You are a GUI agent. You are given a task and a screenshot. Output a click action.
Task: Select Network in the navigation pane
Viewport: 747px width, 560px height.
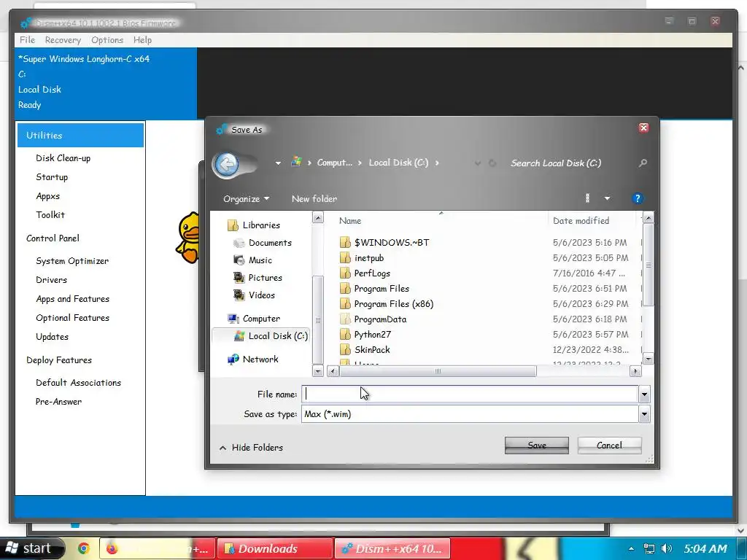tap(253, 359)
